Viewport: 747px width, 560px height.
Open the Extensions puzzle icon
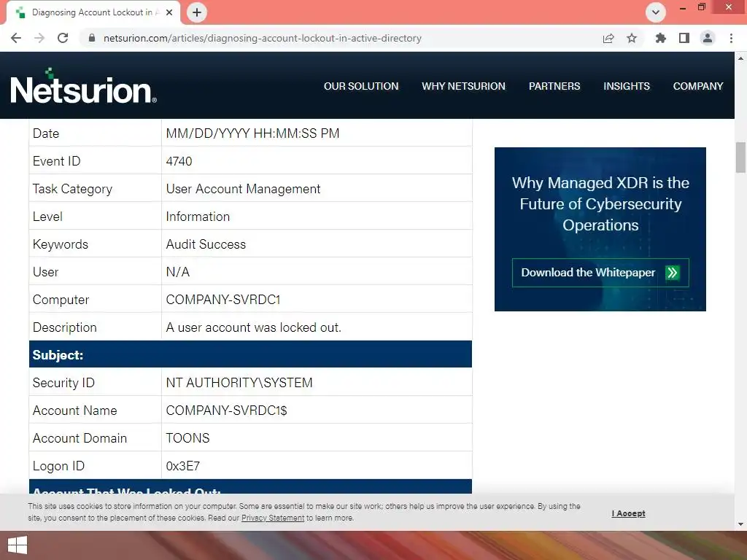(660, 38)
